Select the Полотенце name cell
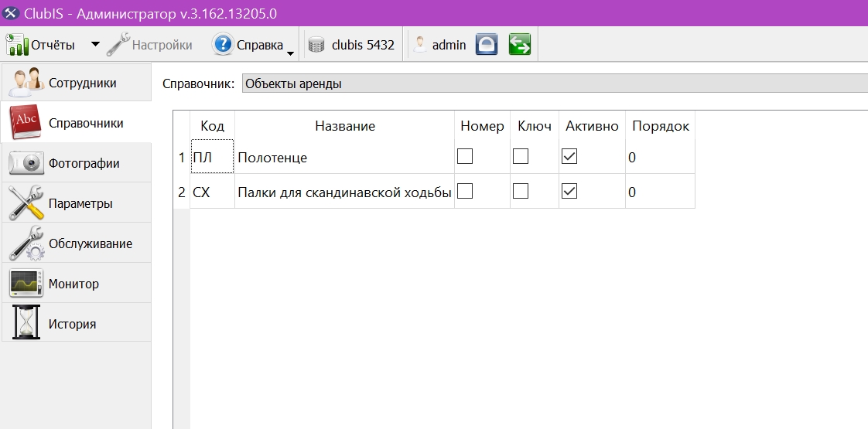The height and width of the screenshot is (429, 868). [344, 157]
